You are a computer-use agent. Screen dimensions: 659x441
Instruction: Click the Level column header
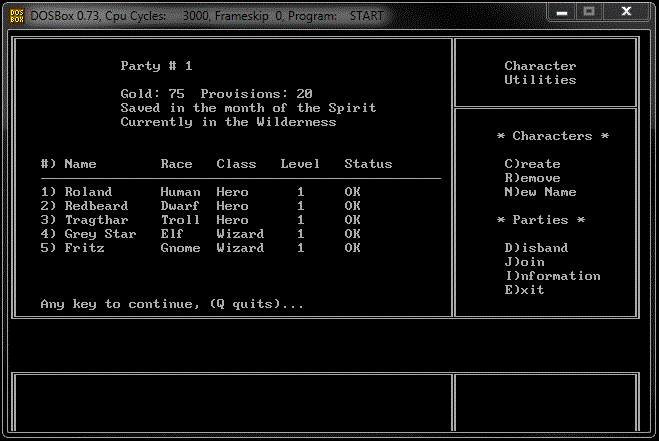point(300,164)
